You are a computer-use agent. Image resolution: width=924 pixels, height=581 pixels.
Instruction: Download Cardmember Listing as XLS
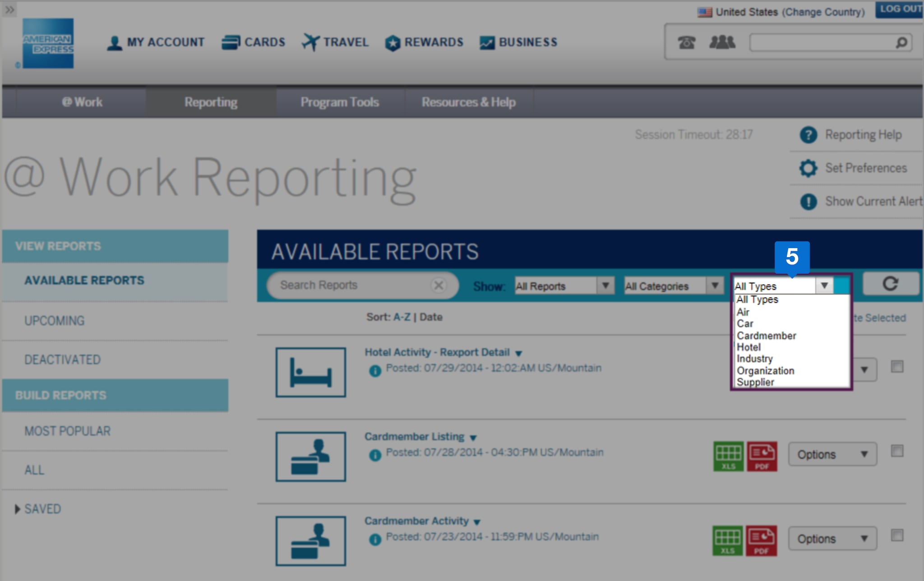tap(728, 456)
